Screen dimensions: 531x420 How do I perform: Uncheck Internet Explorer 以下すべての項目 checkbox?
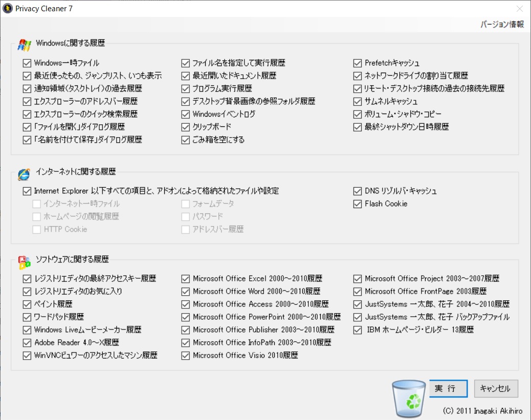pos(27,191)
